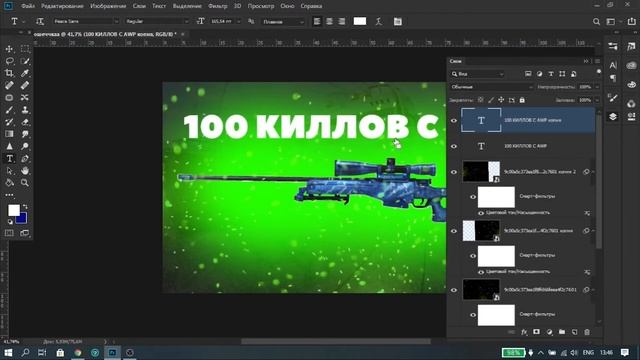Create a new layer icon
Screen dimensions: 640x360
click(574, 332)
